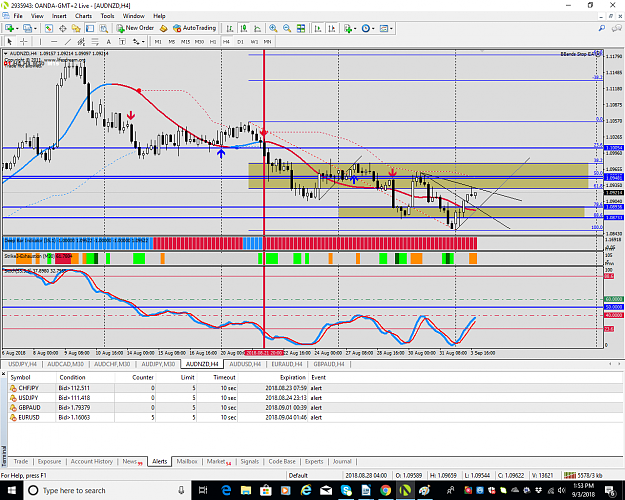Draw a trendline with the trendline tool

(x=68, y=41)
